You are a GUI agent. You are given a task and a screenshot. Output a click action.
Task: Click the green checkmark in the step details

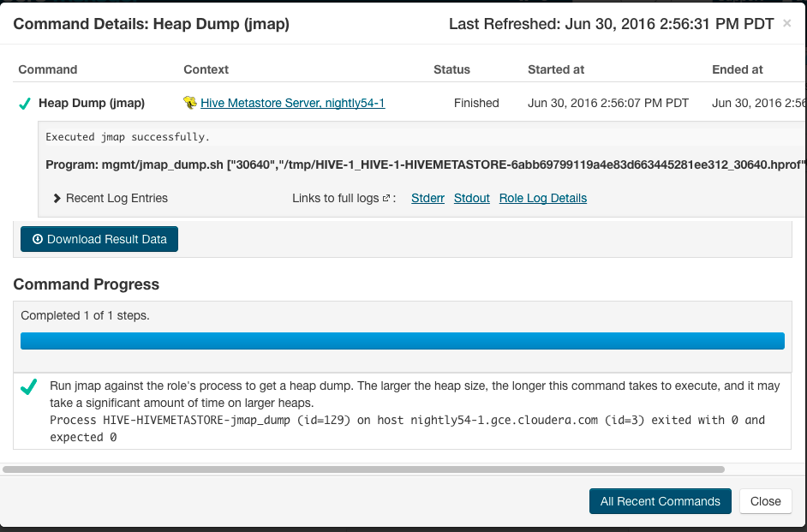click(x=29, y=388)
